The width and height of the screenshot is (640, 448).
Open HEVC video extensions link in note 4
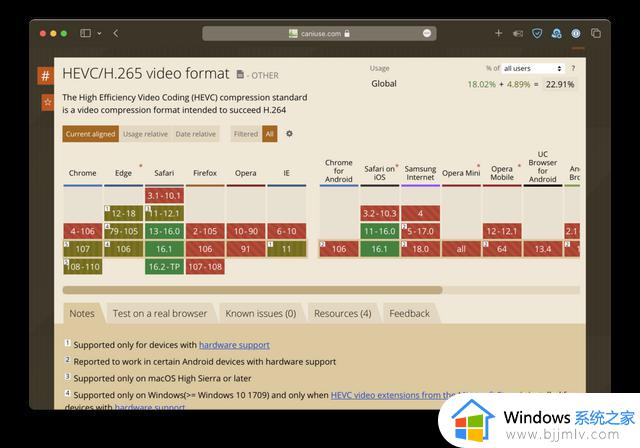tap(393, 395)
